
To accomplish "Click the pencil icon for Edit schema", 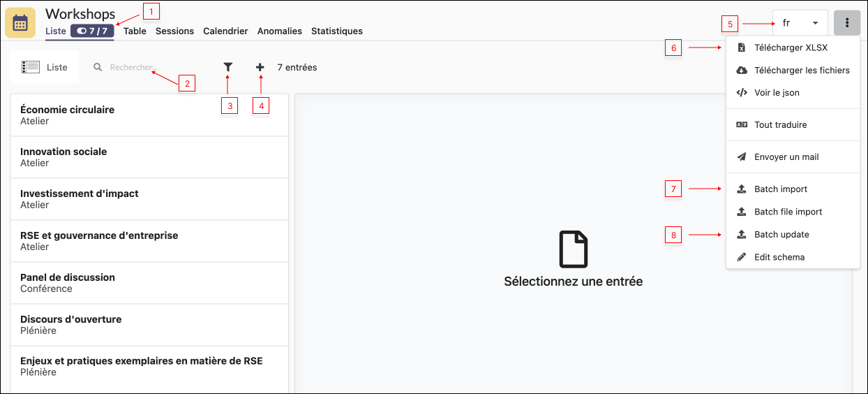I will coord(742,257).
